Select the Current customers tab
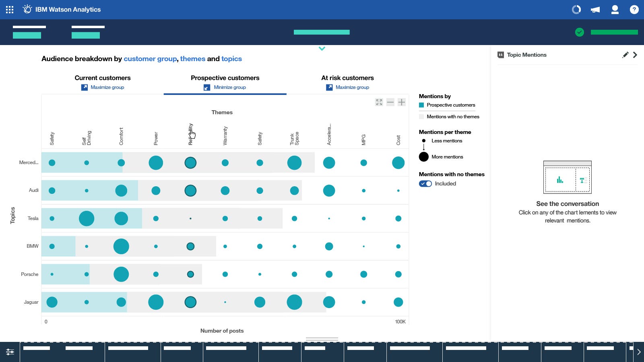644x362 pixels. tap(103, 78)
